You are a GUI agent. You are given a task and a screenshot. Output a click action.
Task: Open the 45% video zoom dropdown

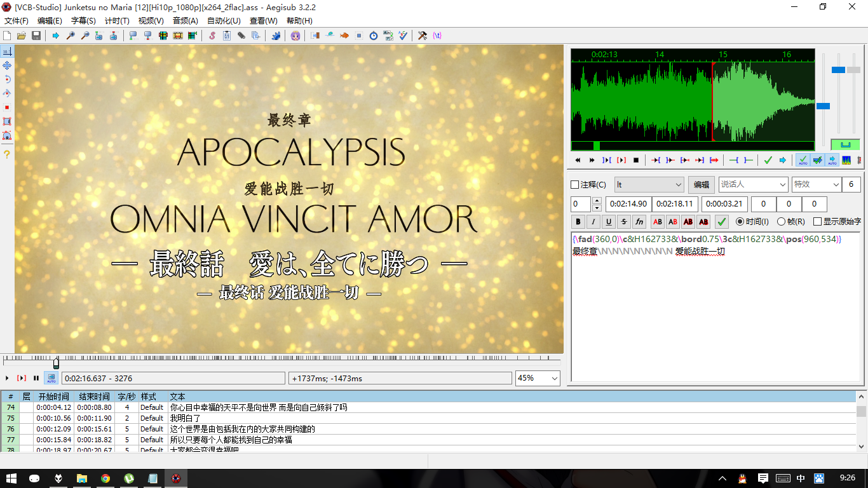point(538,378)
